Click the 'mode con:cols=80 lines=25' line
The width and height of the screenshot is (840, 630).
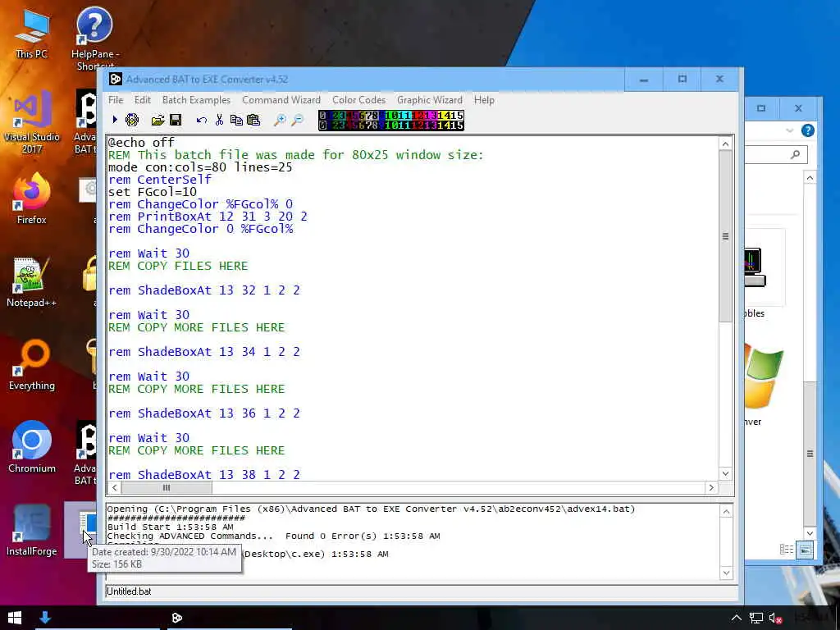click(x=200, y=167)
